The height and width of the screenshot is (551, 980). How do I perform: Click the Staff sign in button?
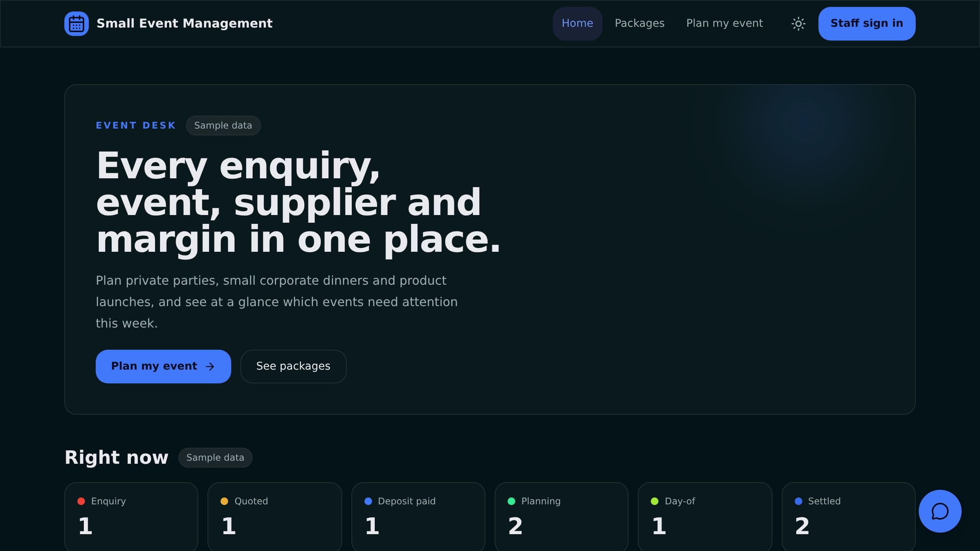[867, 24]
